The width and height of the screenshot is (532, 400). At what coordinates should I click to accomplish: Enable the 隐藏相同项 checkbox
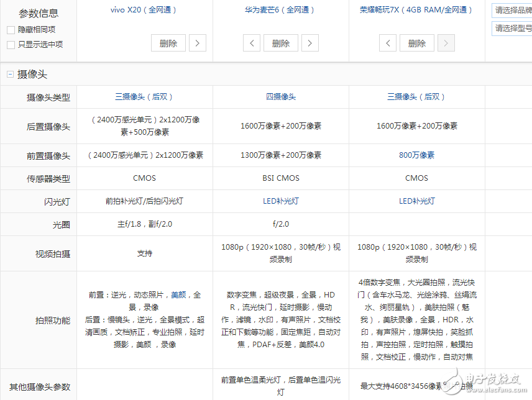click(x=11, y=30)
